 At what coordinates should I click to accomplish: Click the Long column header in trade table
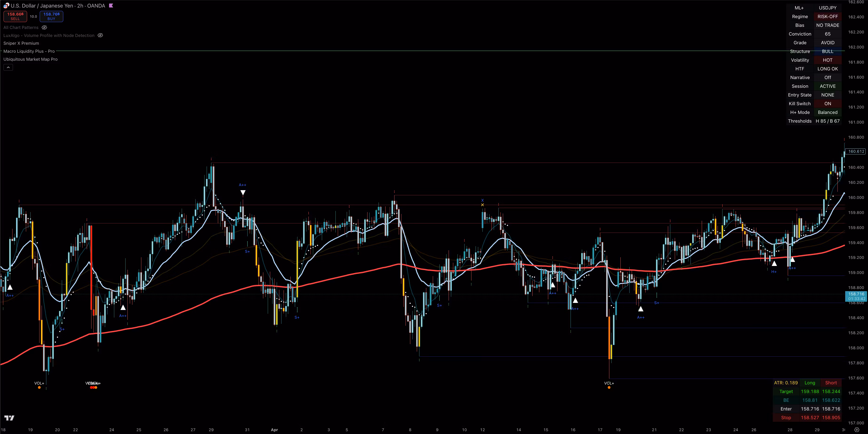click(x=810, y=383)
